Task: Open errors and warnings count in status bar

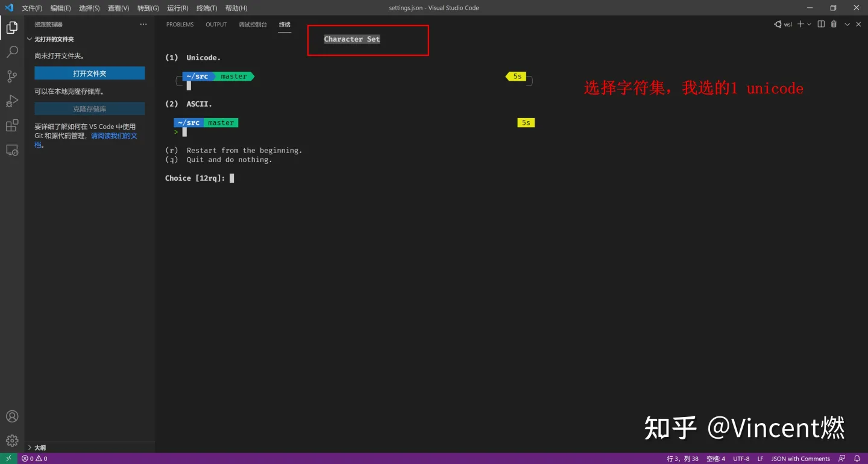Action: coord(34,459)
